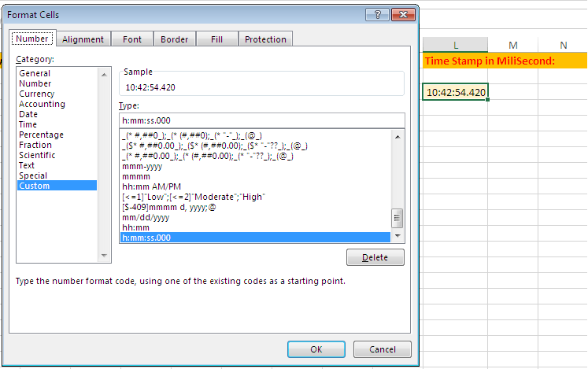Choose the mm/dd/yyyy format code
Screen dimensions: 588x369
point(146,217)
